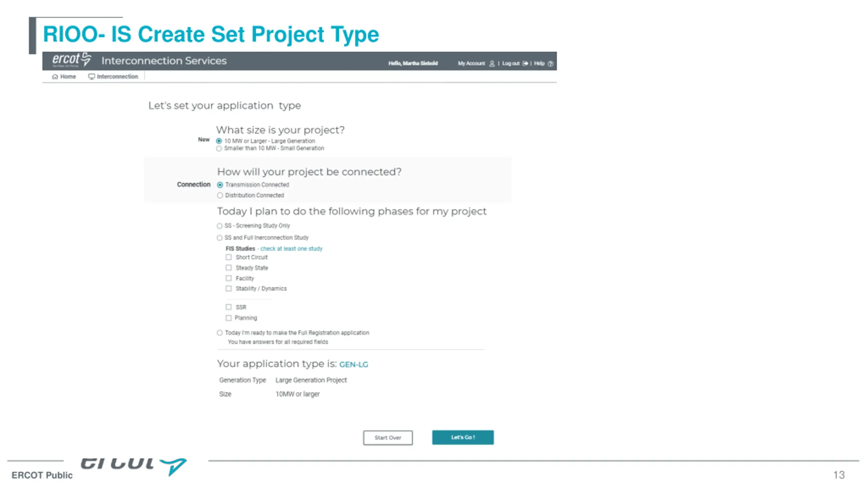The width and height of the screenshot is (868, 488).
Task: Click the Interconnection monitor icon
Action: pos(91,77)
